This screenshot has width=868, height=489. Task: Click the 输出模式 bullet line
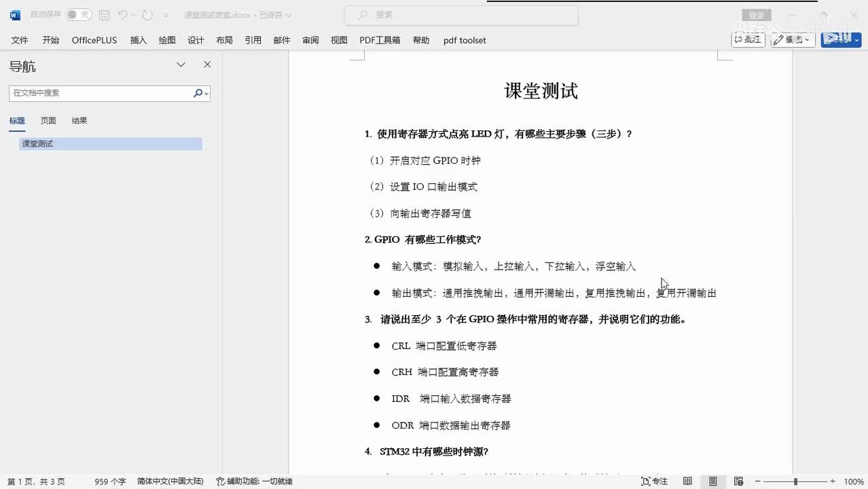(554, 293)
